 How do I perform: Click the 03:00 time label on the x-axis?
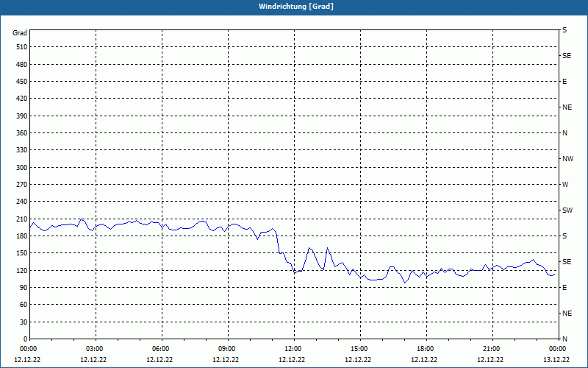tap(96, 349)
